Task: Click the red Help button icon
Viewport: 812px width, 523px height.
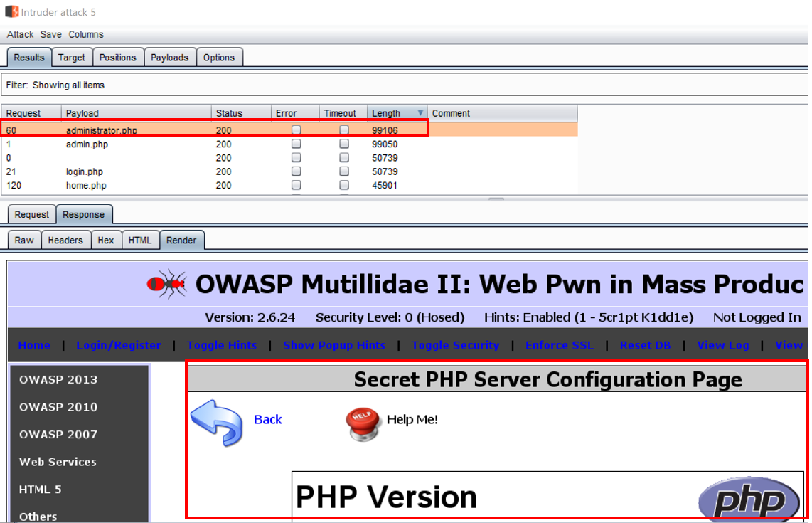Action: tap(363, 424)
